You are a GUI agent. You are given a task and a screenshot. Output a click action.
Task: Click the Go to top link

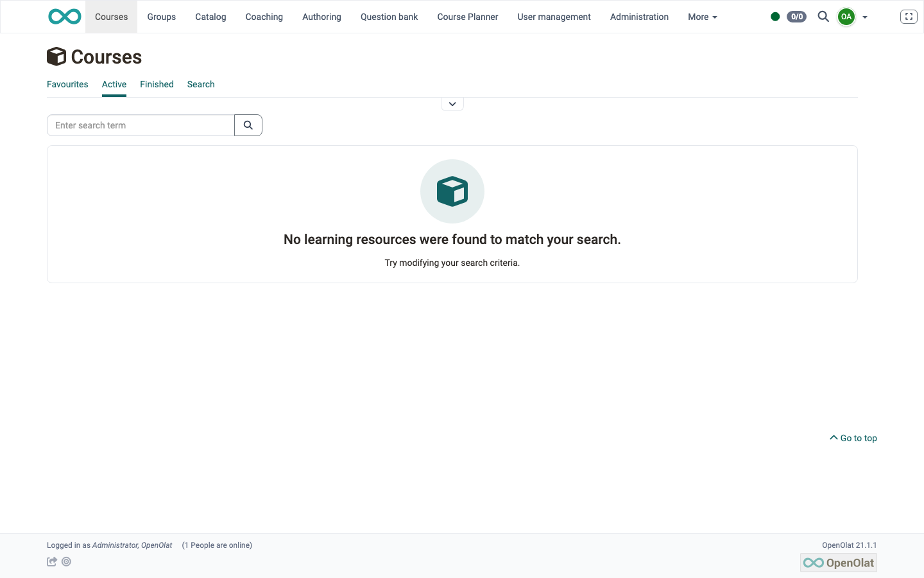tap(853, 438)
